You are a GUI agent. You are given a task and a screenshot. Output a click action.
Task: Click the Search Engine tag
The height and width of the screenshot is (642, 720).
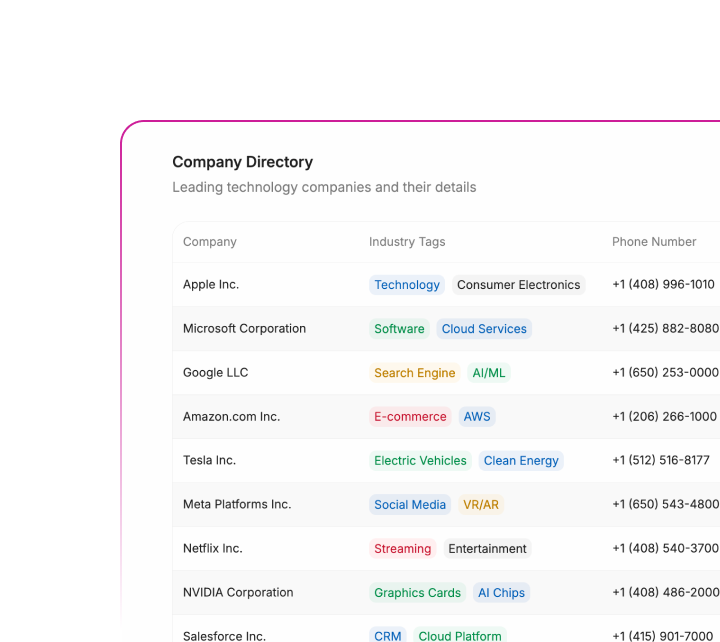click(414, 373)
